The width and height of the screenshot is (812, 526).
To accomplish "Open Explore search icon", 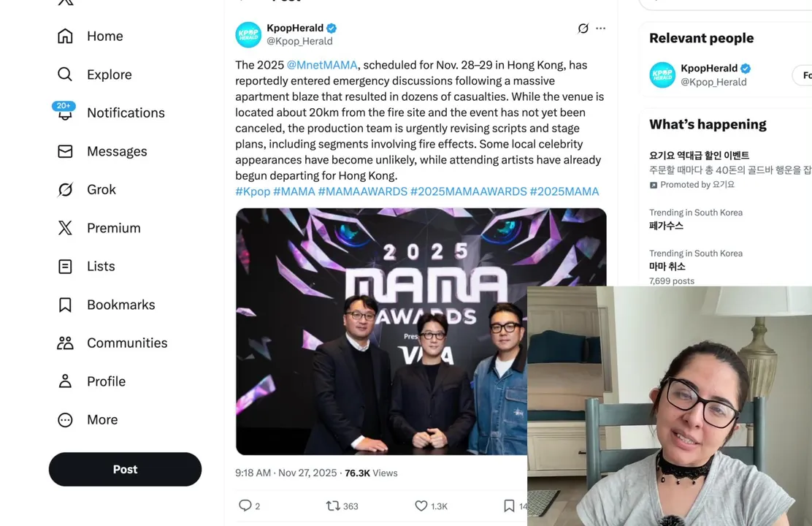I will coord(65,75).
